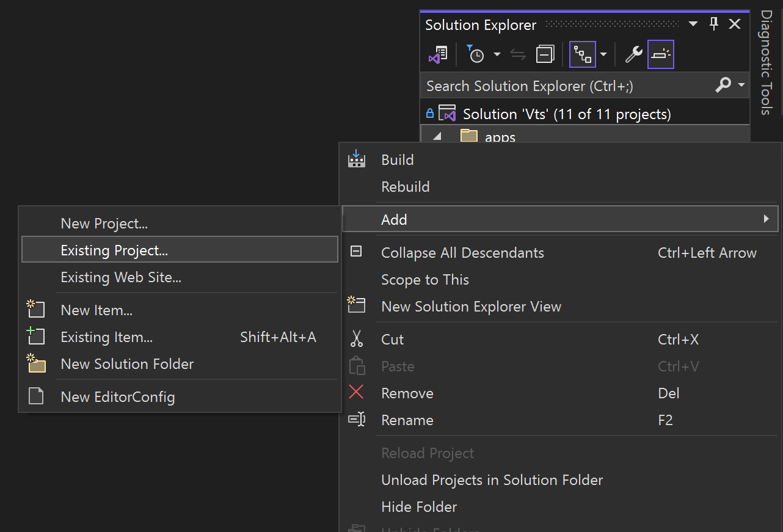Toggle file nesting view button

[x=583, y=55]
